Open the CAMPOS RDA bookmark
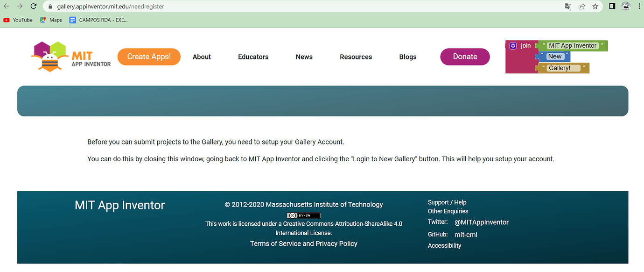Viewport: 644px width, 272px height. coord(98,20)
